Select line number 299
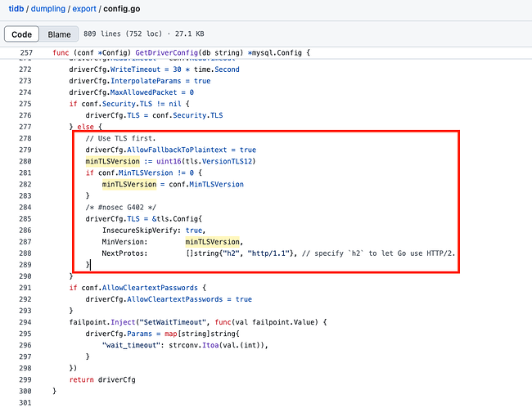Screen dimensions: 532x408 (25, 380)
